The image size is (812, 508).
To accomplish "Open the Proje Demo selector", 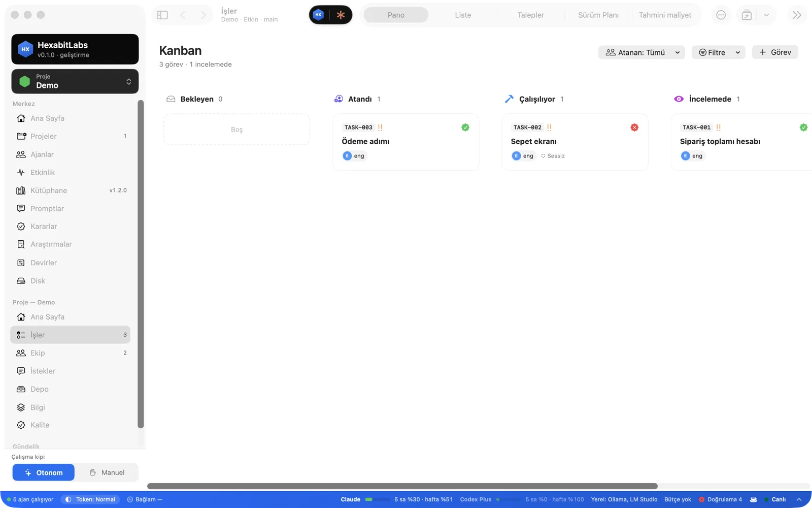I will point(75,81).
